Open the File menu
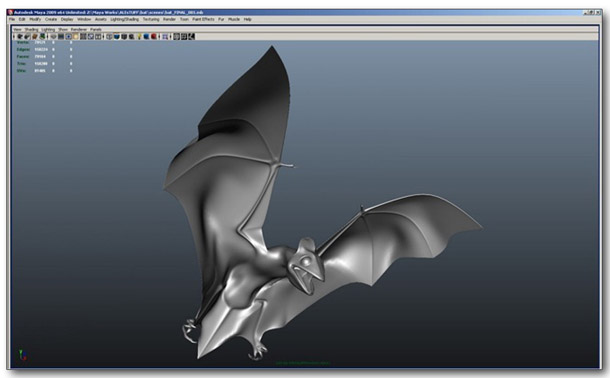 tap(12, 19)
